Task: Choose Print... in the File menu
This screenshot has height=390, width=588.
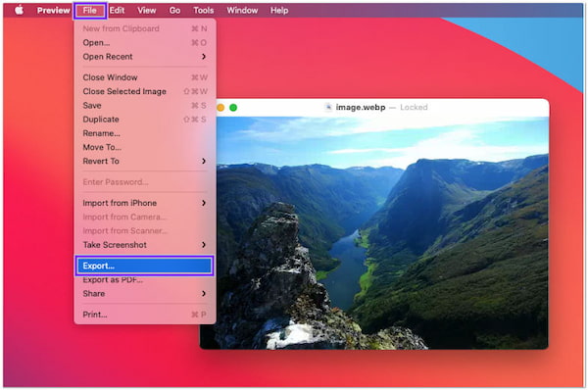Action: [145, 315]
